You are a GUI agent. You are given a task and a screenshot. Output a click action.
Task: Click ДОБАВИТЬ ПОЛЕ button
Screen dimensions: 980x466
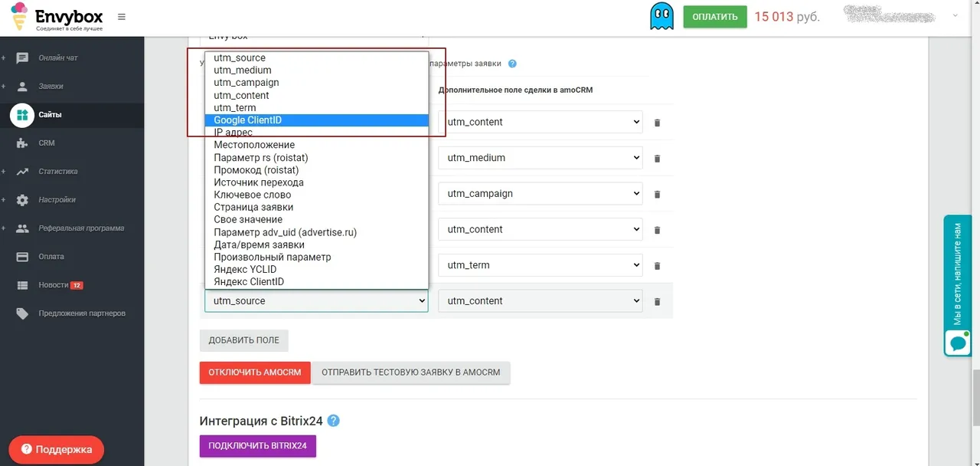pos(244,340)
